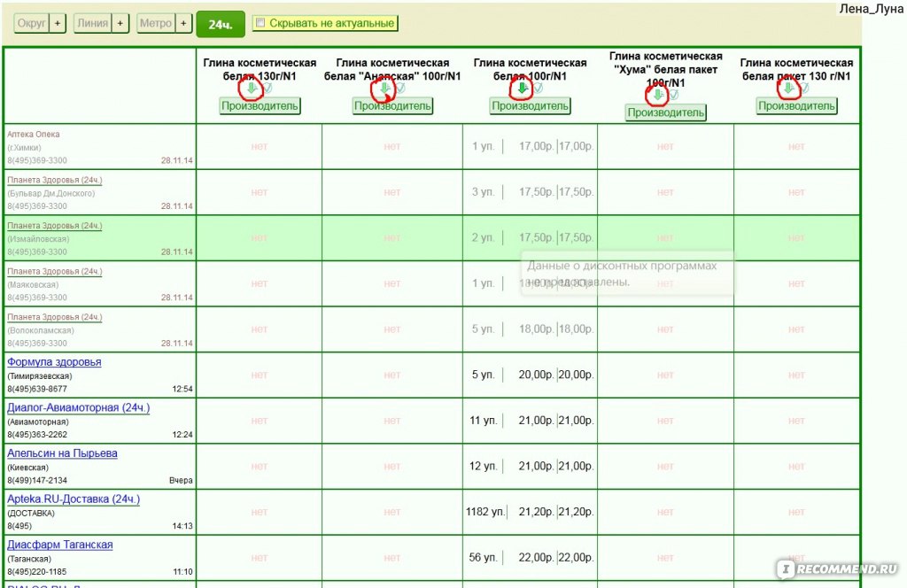Toggle the Скрывать не актуальные checkbox
Image resolution: width=907 pixels, height=588 pixels.
(260, 22)
